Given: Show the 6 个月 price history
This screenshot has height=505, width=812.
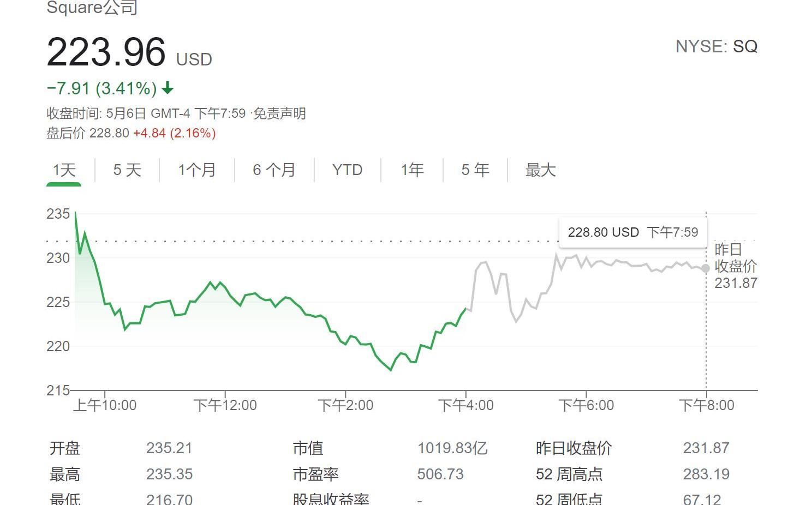Looking at the screenshot, I should pyautogui.click(x=274, y=170).
